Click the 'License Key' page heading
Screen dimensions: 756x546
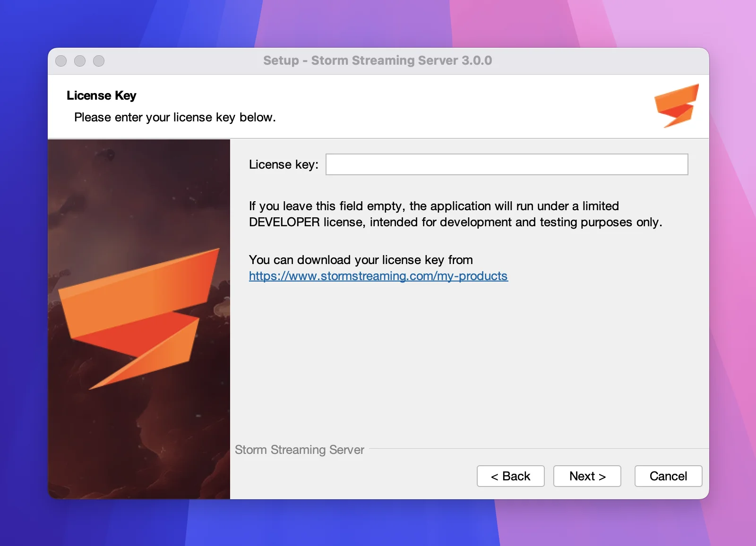[x=101, y=95]
